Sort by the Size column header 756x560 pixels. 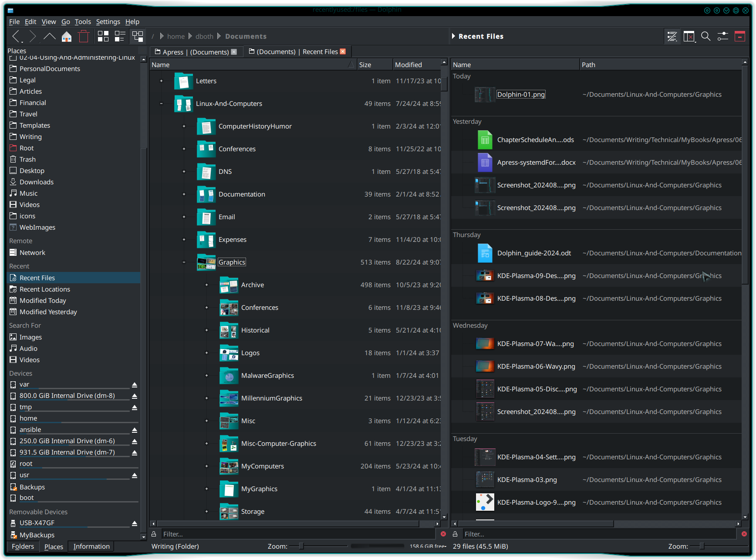point(375,65)
